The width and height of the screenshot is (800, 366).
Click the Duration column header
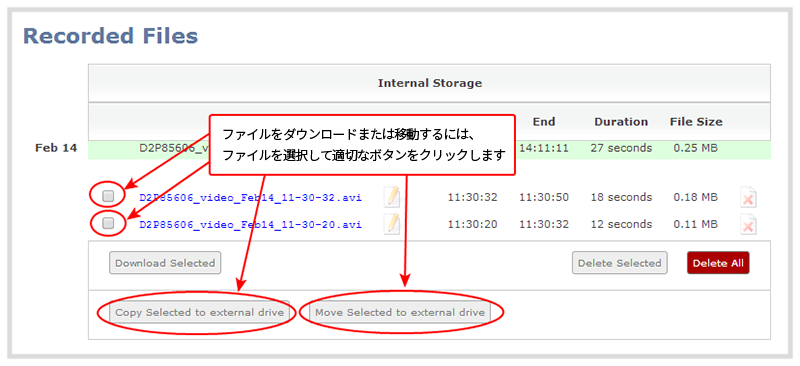coord(621,122)
